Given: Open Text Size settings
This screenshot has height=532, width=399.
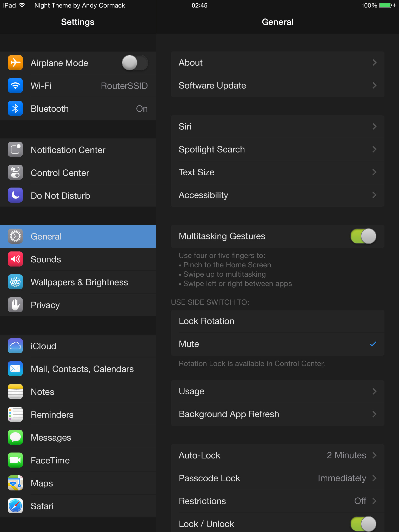Looking at the screenshot, I should pos(278,172).
